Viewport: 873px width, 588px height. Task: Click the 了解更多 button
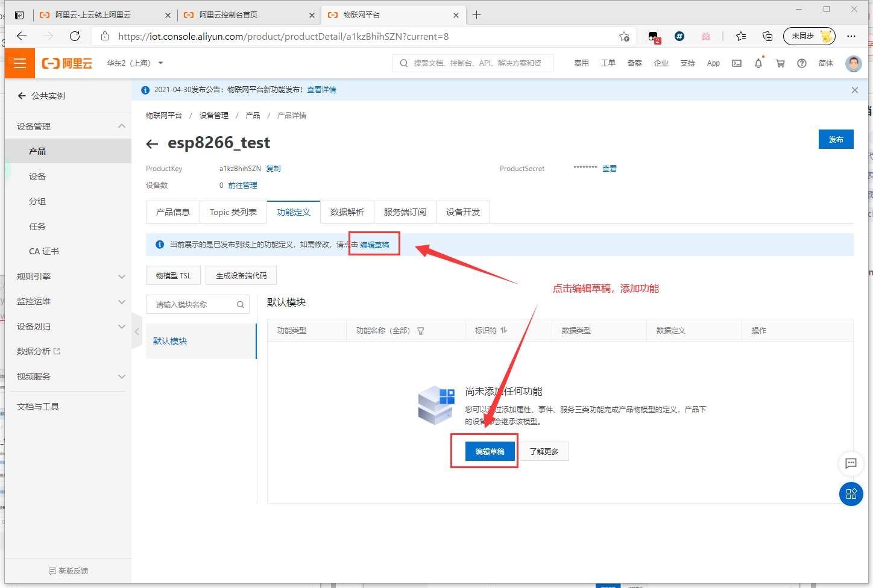tap(544, 451)
